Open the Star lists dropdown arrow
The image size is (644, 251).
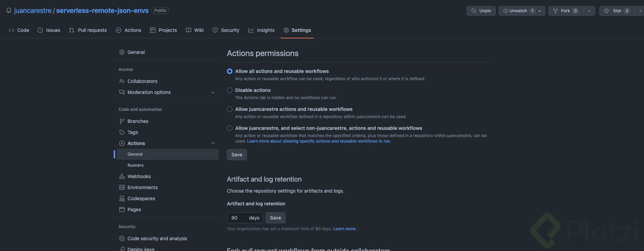(640, 11)
